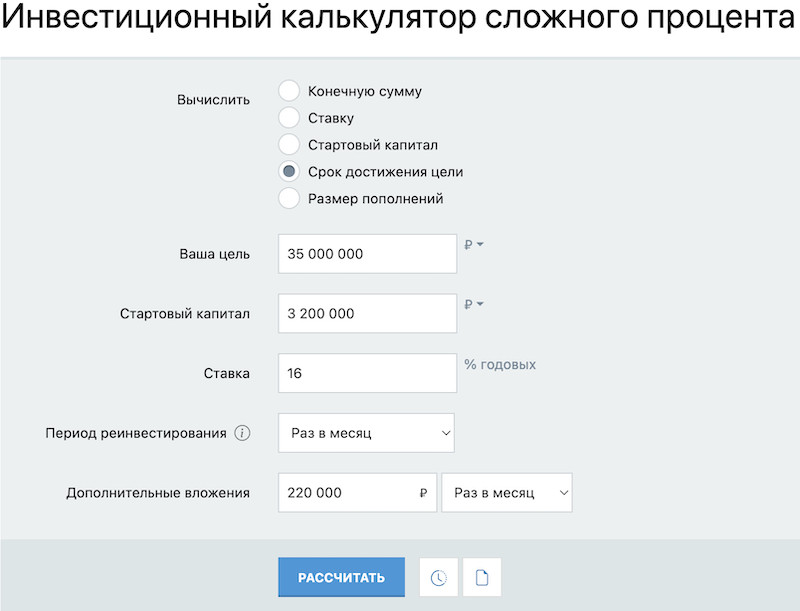Select Срок достижения цели radio button
The image size is (800, 611).
[x=289, y=171]
